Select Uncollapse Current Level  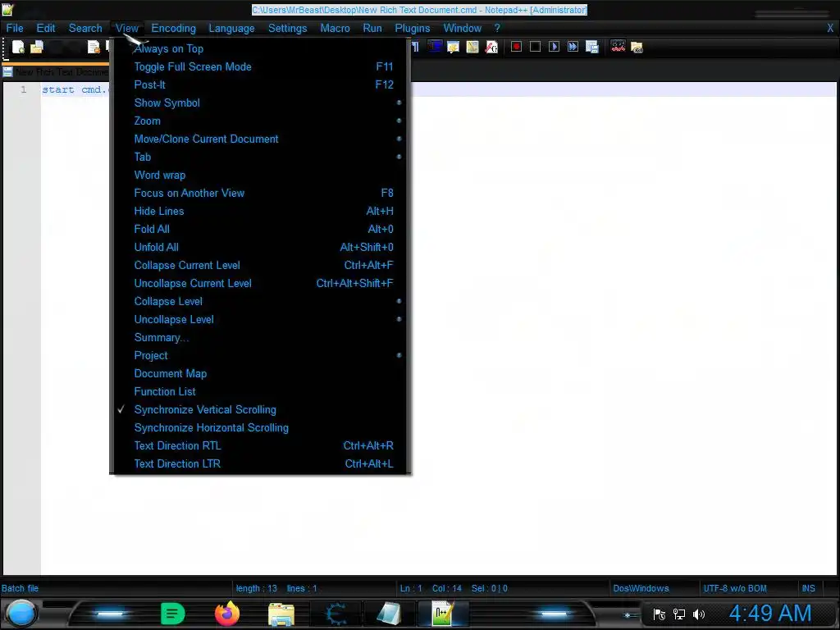coord(260,283)
